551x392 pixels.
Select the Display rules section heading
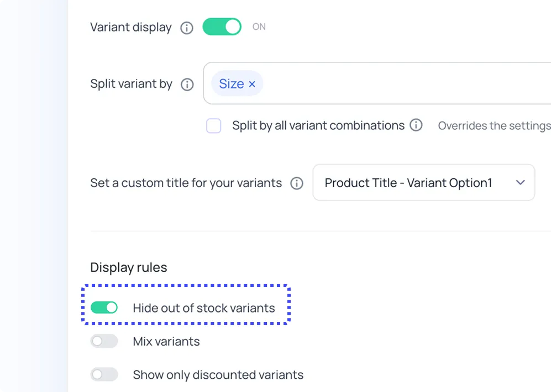[128, 267]
